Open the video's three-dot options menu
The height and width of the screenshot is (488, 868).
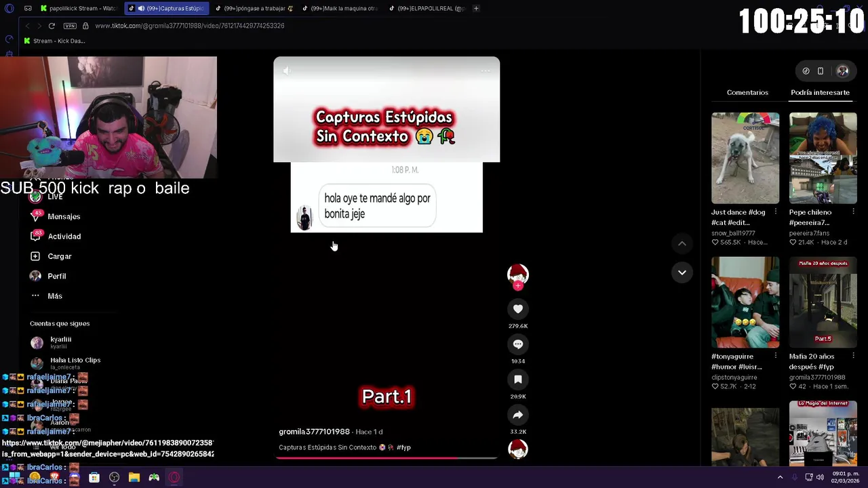coord(486,70)
